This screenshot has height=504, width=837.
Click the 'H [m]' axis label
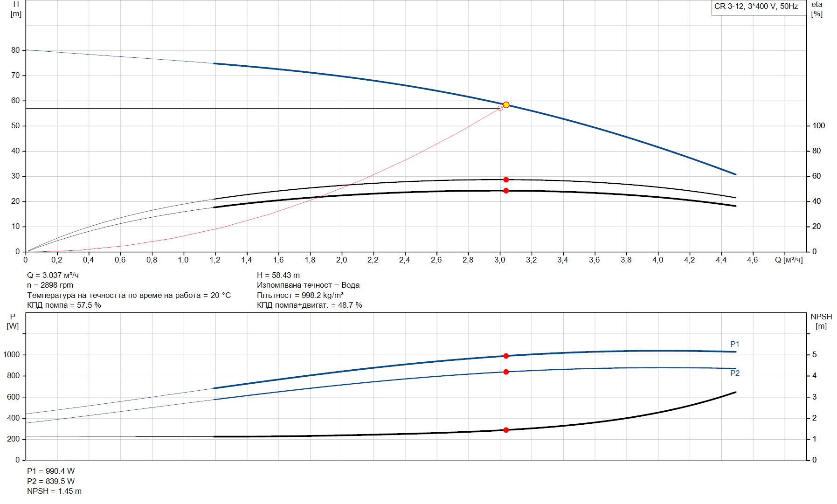[16, 9]
